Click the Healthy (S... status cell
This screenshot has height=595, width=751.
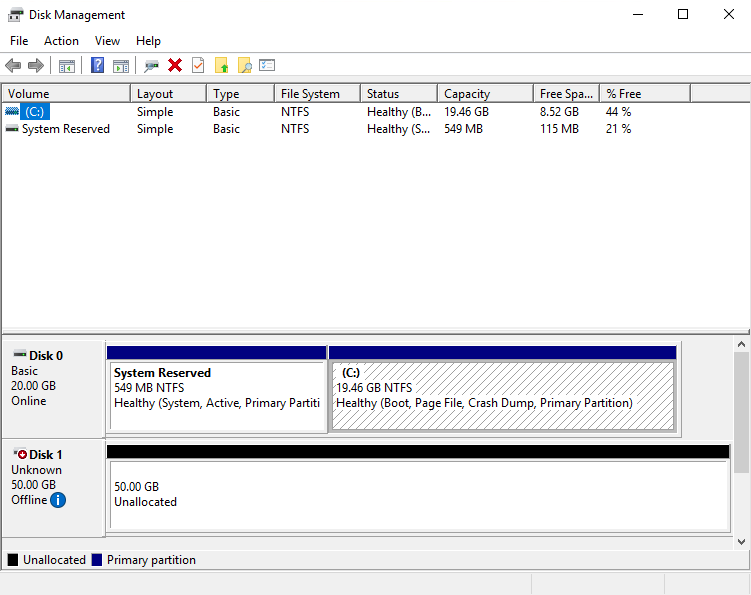click(x=398, y=129)
